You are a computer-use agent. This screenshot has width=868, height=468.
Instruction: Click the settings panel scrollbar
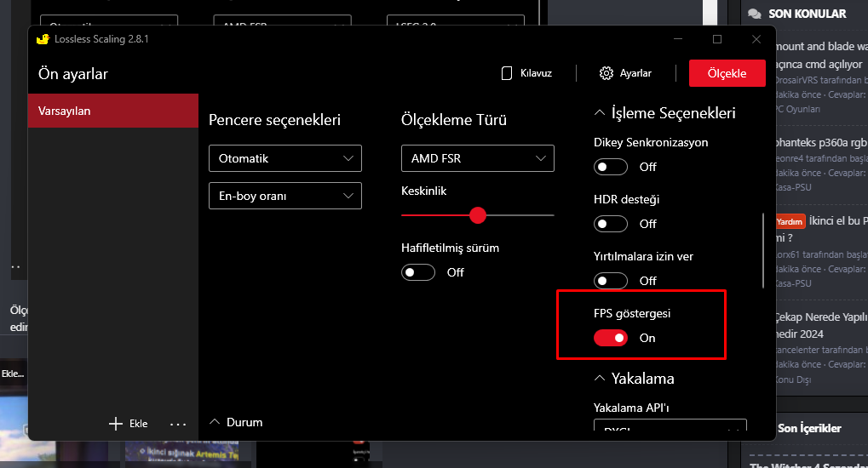[x=763, y=251]
